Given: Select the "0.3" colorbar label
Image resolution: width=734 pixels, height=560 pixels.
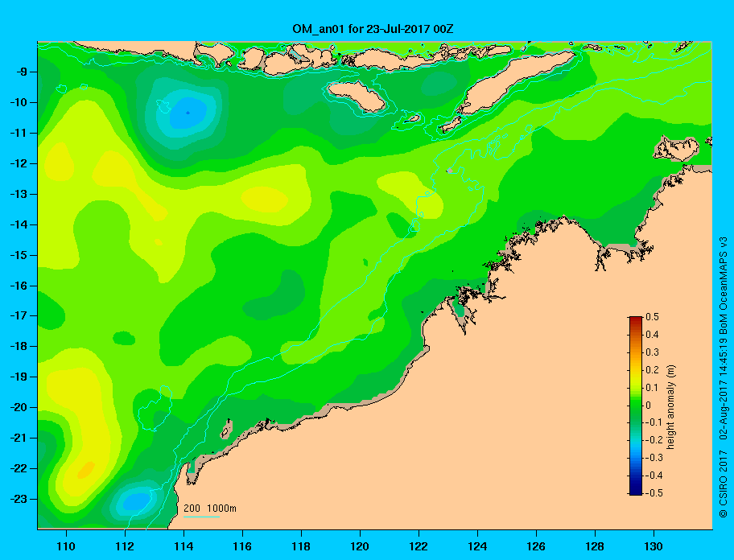Looking at the screenshot, I should (653, 352).
